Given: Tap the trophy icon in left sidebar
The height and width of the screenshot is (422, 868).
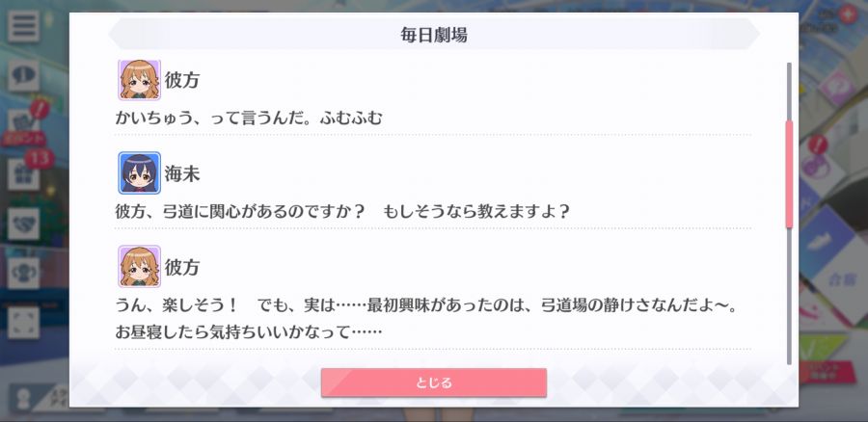Looking at the screenshot, I should 23,274.
